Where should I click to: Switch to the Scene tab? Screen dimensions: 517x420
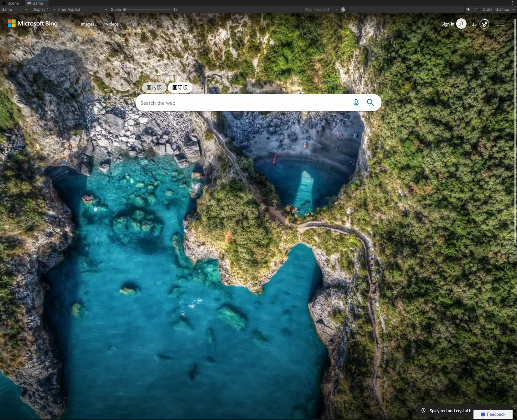click(11, 3)
